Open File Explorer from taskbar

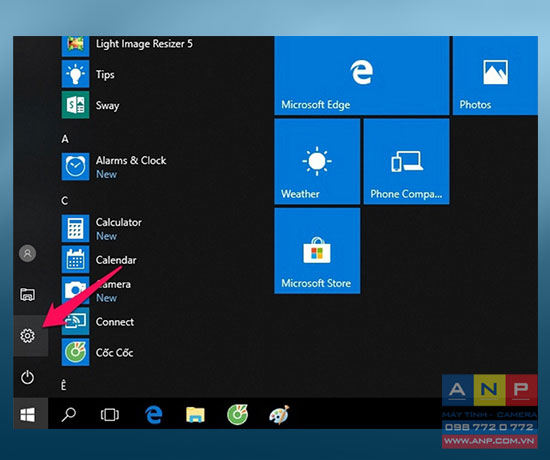195,415
